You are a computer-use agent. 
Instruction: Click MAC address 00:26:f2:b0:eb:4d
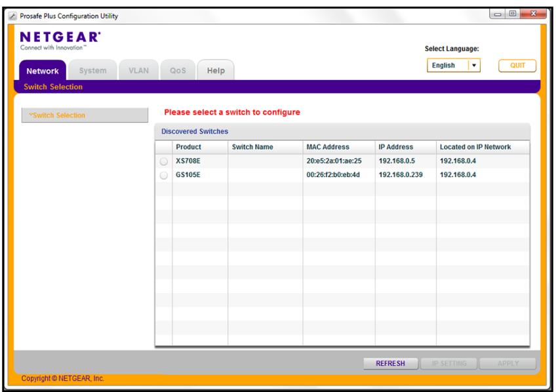pos(333,175)
